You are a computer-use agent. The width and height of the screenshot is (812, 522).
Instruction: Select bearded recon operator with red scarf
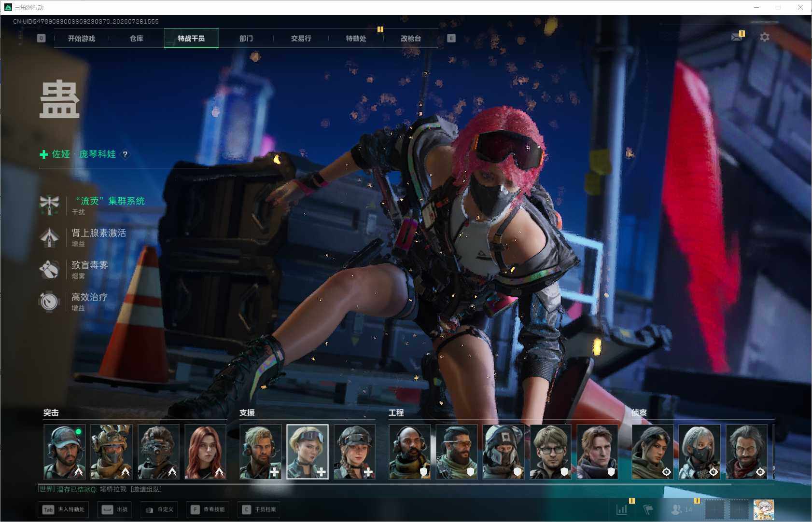pyautogui.click(x=746, y=452)
